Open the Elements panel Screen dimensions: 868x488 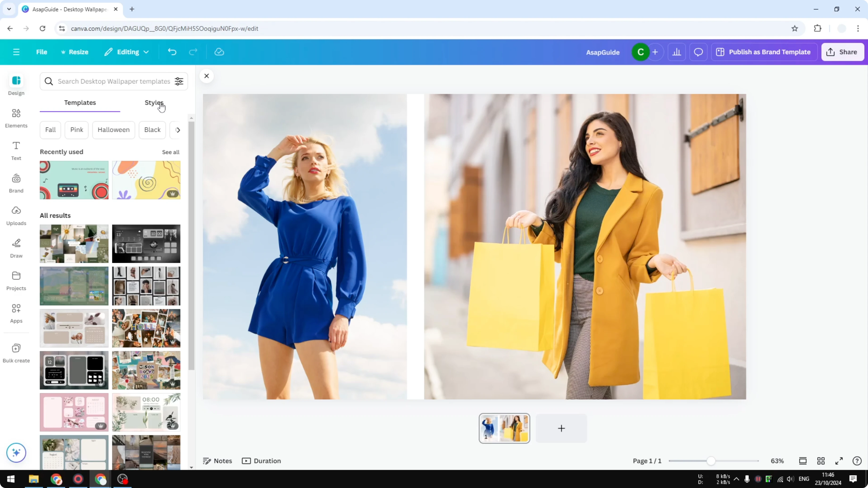coord(16,118)
